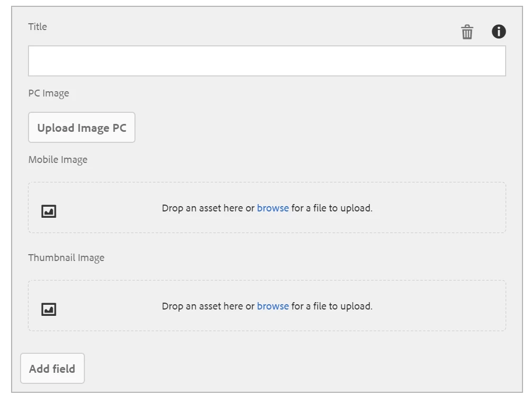This screenshot has width=532, height=406.
Task: Click the Add field button
Action: tap(52, 369)
